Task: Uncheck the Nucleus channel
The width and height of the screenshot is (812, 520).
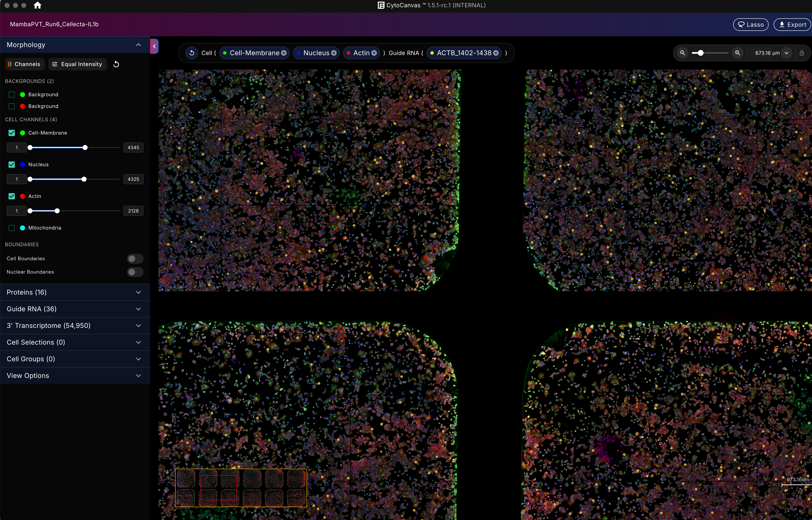Action: tap(12, 164)
